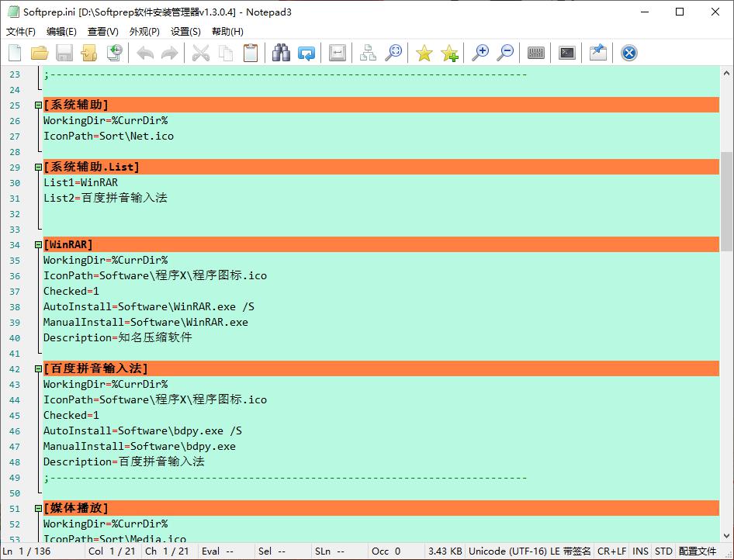This screenshot has width=734, height=560.
Task: Click the Zoom out magnifier icon
Action: 505,53
